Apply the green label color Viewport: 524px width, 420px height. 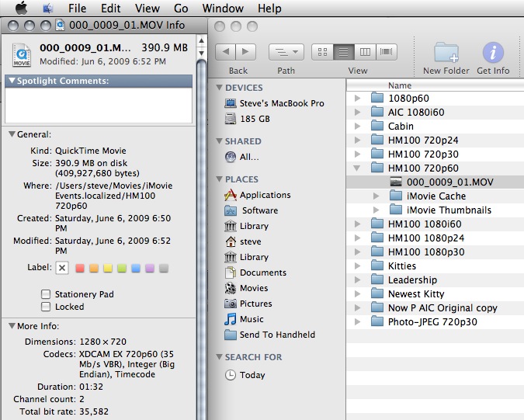click(x=122, y=268)
